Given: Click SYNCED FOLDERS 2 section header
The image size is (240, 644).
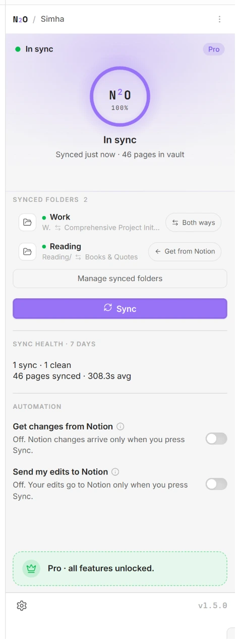Looking at the screenshot, I should [50, 199].
